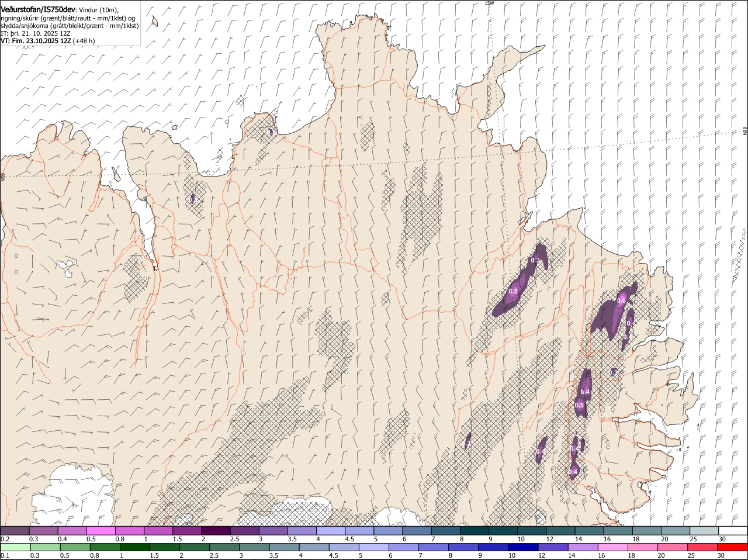The height and width of the screenshot is (560, 748).
Task: Pick upper legend swatch between 0.3 and 0.4
Action: coord(43,531)
